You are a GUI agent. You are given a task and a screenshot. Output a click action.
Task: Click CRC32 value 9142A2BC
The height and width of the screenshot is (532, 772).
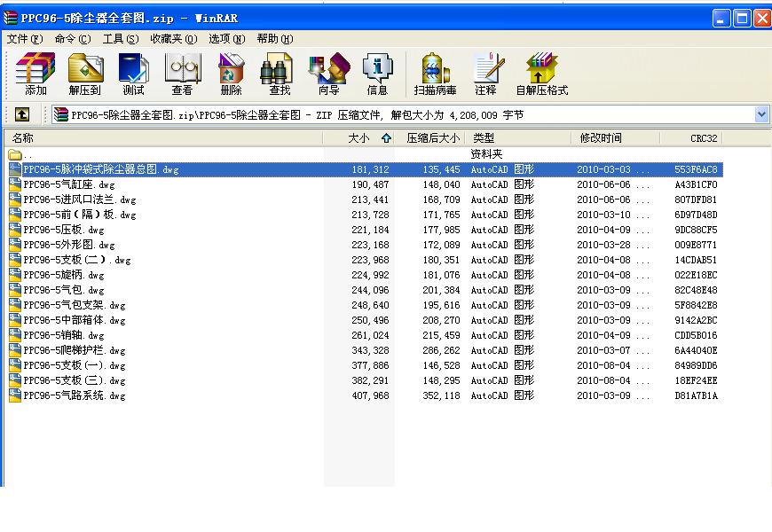tap(696, 320)
